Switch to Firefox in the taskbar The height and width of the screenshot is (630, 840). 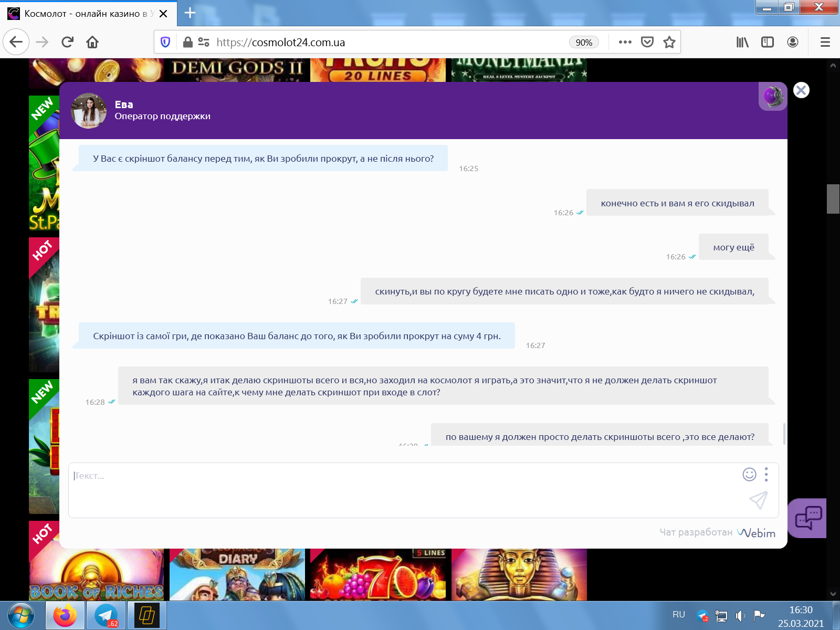pyautogui.click(x=65, y=615)
